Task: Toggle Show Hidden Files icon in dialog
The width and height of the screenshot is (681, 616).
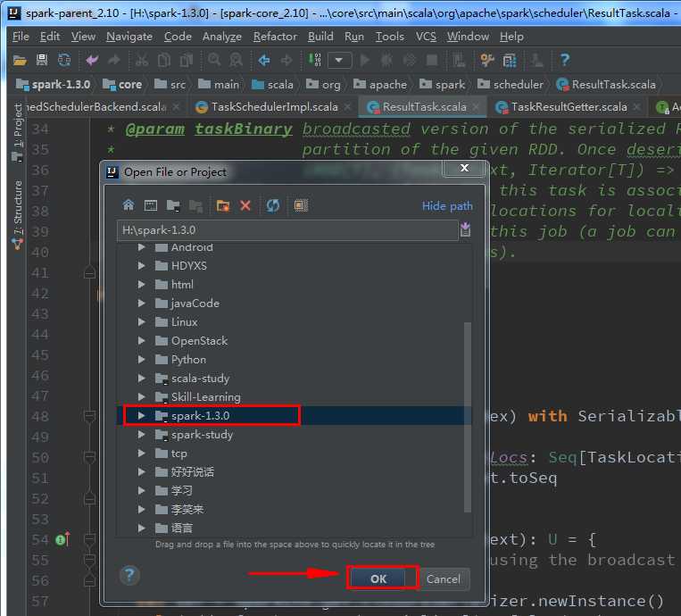Action: click(301, 205)
